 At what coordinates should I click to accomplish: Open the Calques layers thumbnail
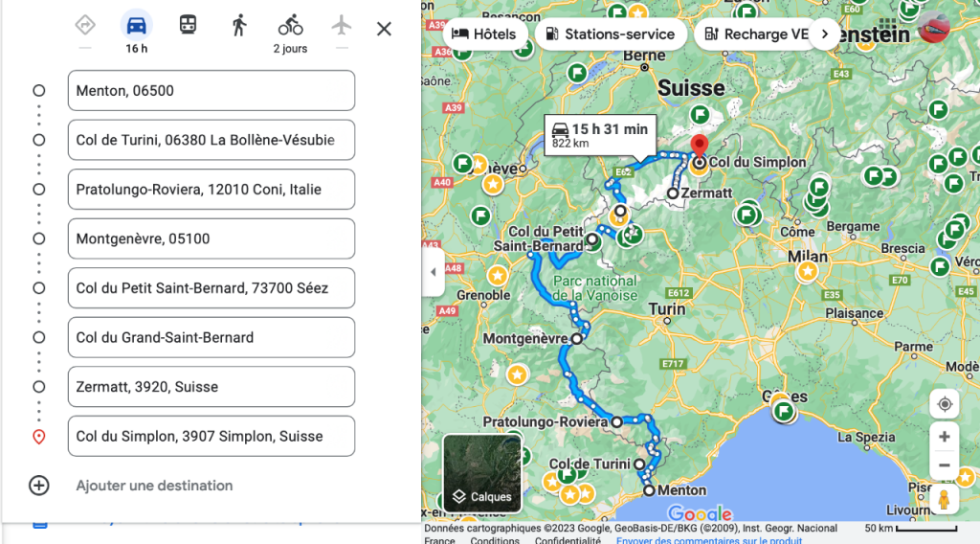coord(482,473)
